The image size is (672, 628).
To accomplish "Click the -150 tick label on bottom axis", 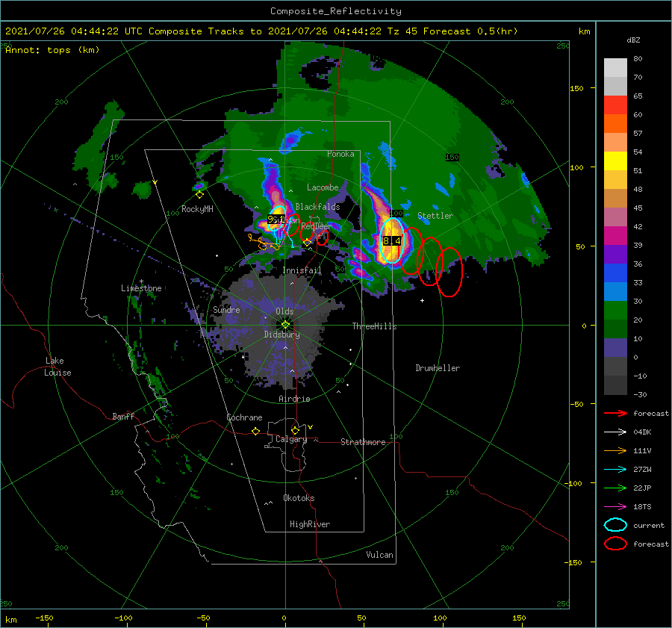I will [44, 618].
